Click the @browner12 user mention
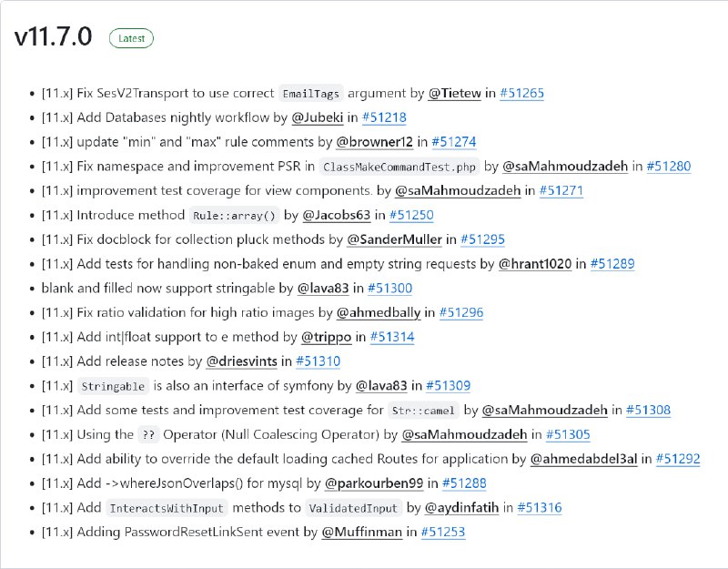 tap(374, 142)
